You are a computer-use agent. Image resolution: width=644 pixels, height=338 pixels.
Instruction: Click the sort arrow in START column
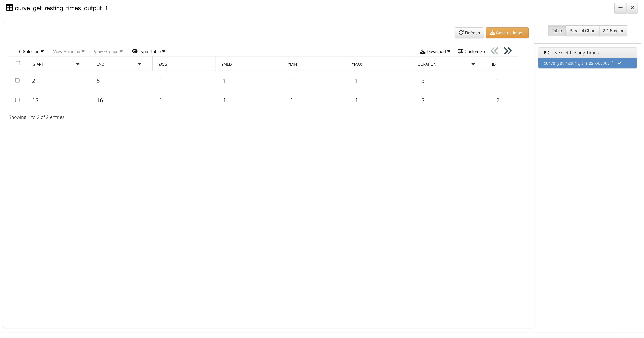click(x=78, y=64)
